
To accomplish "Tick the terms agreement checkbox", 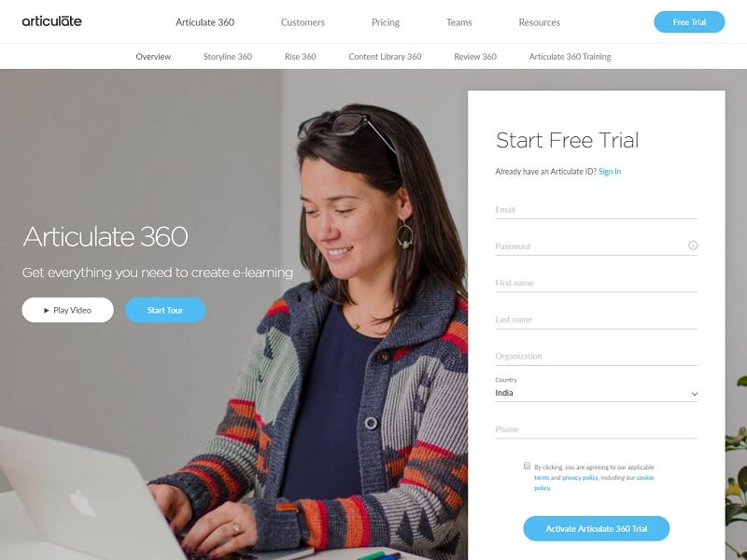I will (x=527, y=466).
